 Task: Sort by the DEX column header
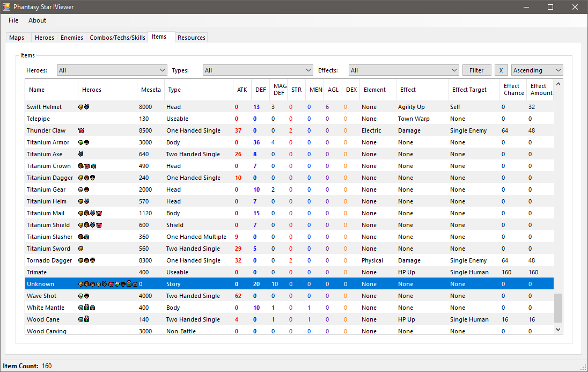pyautogui.click(x=351, y=90)
